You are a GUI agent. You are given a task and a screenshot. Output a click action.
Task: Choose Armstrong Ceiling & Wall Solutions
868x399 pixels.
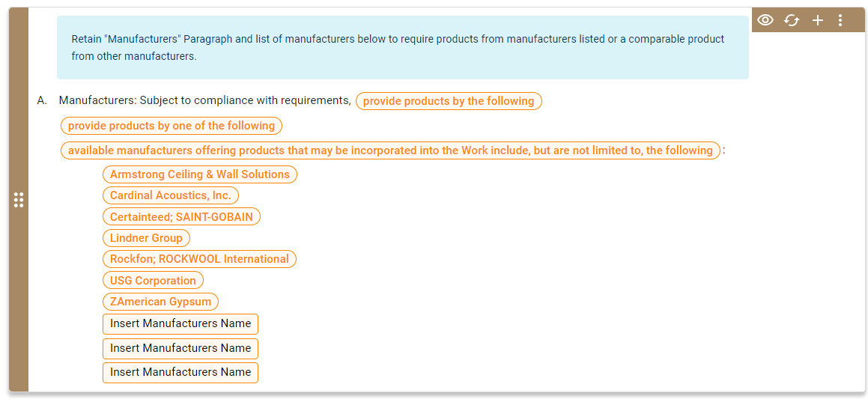(200, 174)
